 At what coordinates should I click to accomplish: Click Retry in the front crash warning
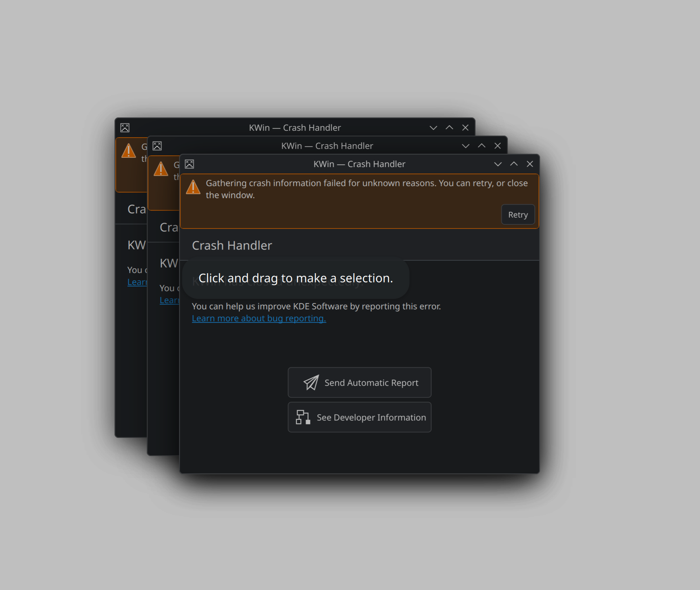(x=518, y=215)
